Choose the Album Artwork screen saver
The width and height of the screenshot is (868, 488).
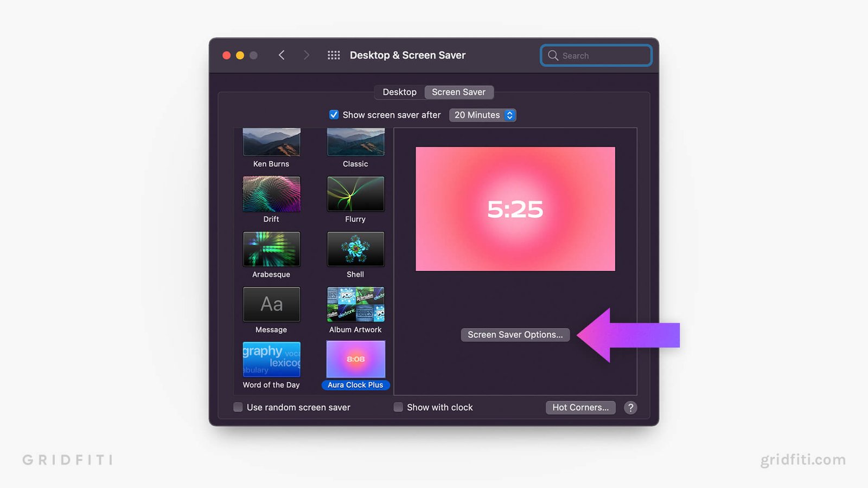point(355,305)
